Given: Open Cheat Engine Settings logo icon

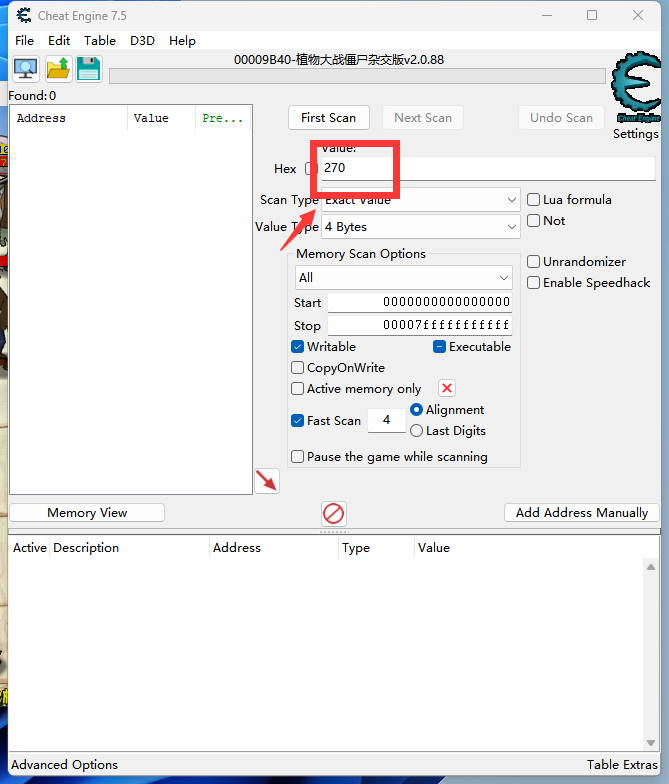Looking at the screenshot, I should tap(634, 92).
